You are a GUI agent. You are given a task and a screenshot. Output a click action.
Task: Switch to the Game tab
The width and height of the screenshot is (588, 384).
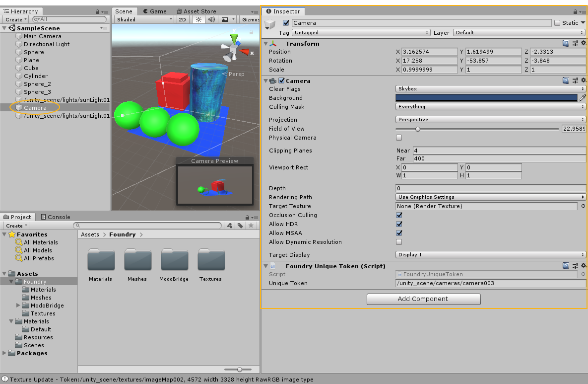pyautogui.click(x=155, y=11)
